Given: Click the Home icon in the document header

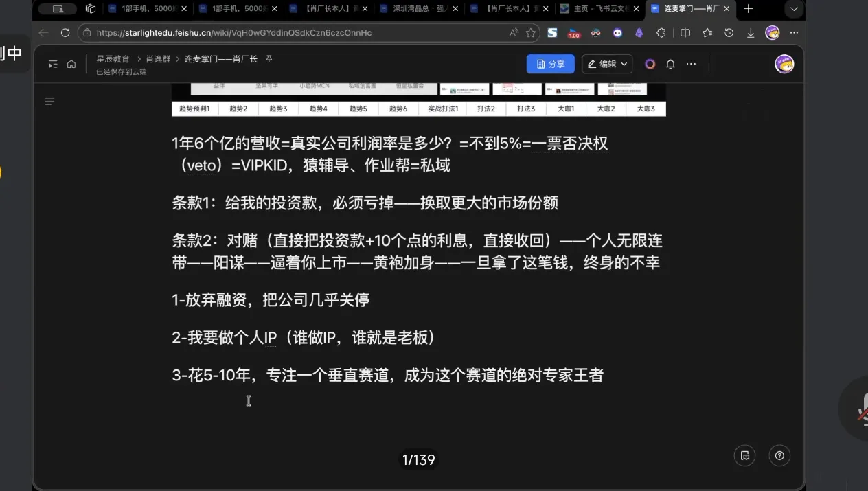Looking at the screenshot, I should pos(71,63).
